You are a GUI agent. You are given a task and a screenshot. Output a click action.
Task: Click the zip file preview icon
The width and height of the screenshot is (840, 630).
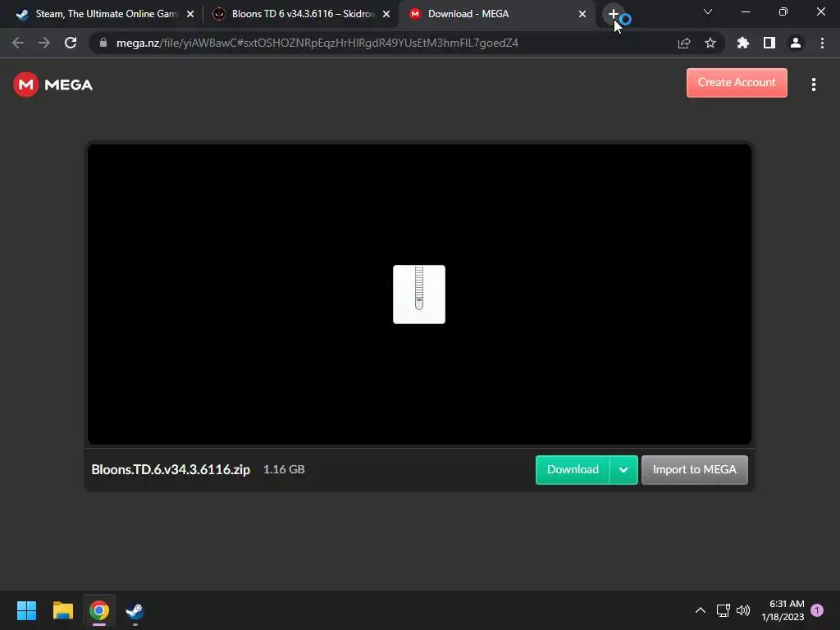click(419, 294)
